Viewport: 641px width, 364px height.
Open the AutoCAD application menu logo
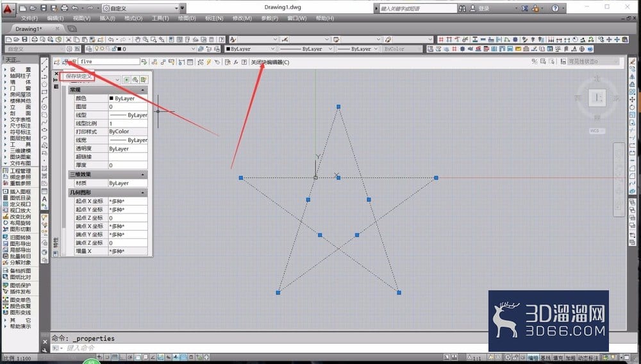[x=8, y=8]
